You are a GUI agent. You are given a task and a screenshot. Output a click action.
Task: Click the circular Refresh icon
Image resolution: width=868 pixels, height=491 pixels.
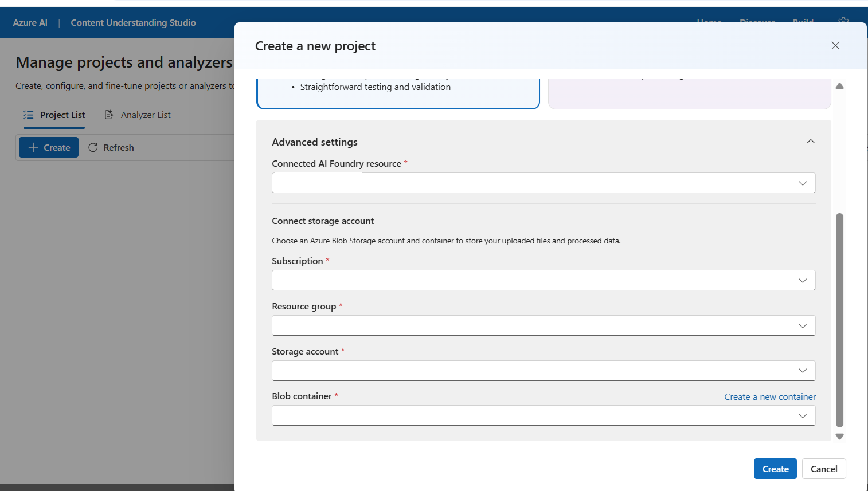(93, 148)
